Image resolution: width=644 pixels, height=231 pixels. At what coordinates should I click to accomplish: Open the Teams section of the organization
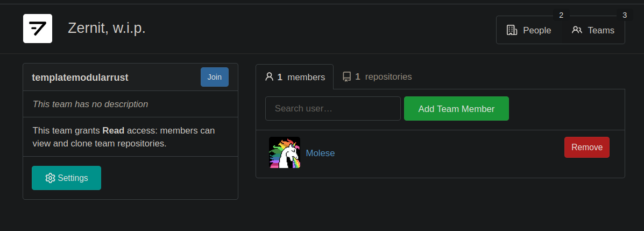tap(593, 30)
